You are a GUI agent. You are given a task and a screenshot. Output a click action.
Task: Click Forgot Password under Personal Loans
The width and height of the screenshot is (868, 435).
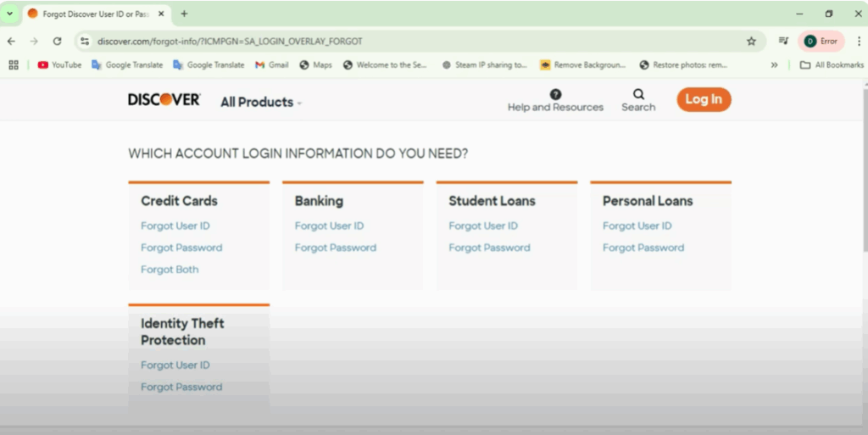(643, 248)
